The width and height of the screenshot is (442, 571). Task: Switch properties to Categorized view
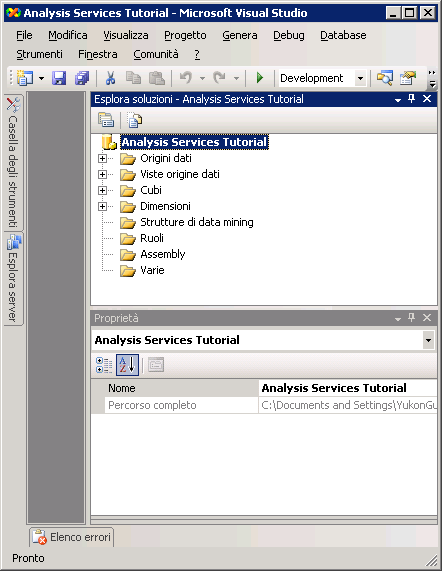coord(104,365)
